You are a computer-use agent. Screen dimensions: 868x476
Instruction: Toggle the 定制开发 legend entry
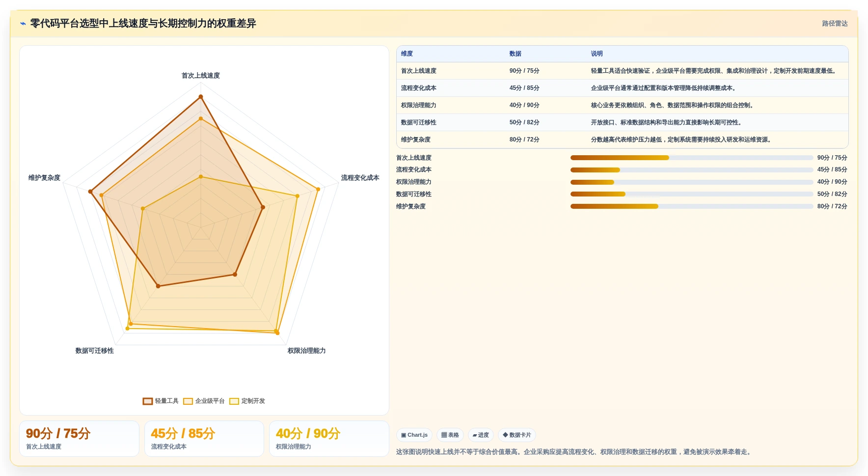coord(247,401)
